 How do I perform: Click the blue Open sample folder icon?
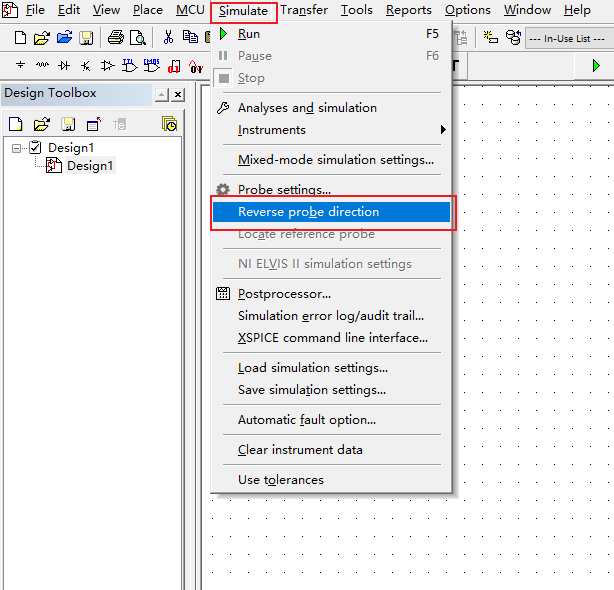(64, 38)
